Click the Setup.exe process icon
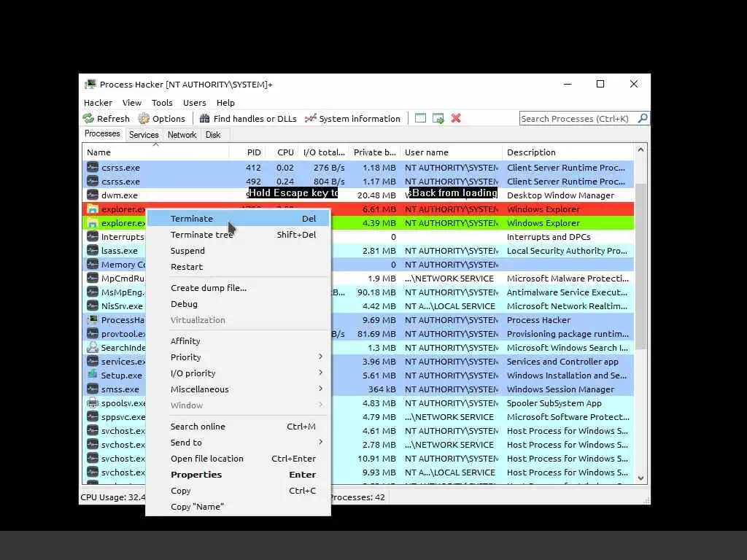Screen dimensions: 747x560 (93, 376)
